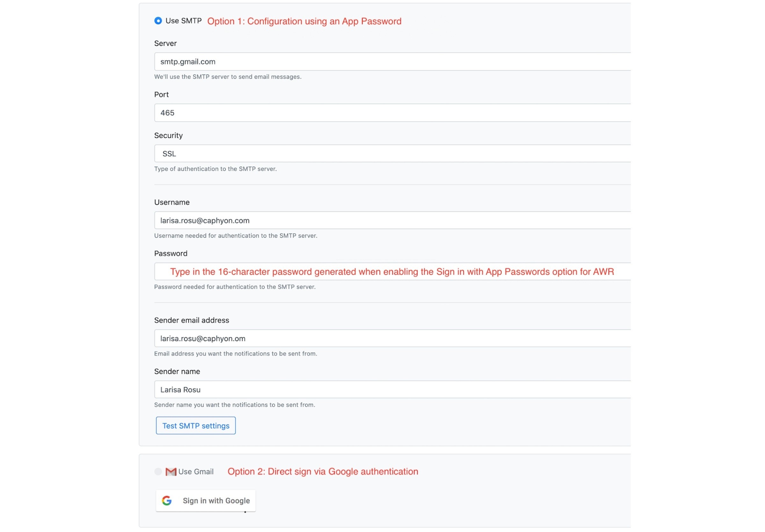The height and width of the screenshot is (532, 765).
Task: Click inside the Password input field
Action: (392, 272)
